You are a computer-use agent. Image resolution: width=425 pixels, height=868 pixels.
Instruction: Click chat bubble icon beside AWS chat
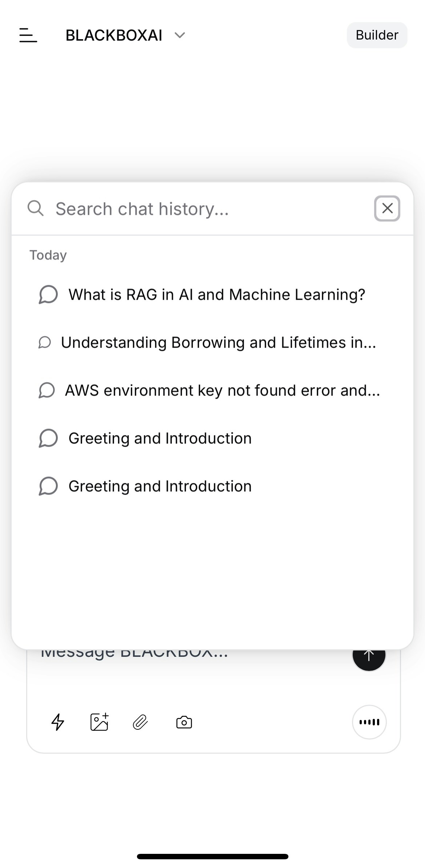(x=47, y=390)
